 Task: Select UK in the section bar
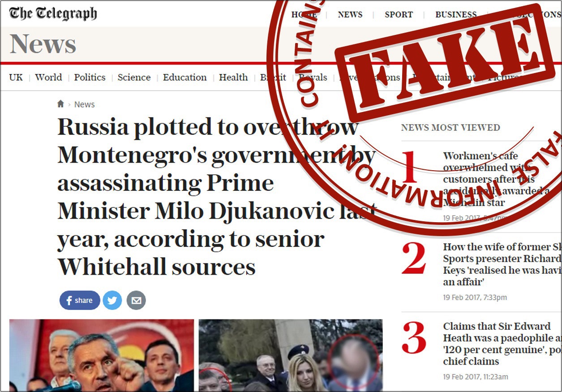pos(16,77)
